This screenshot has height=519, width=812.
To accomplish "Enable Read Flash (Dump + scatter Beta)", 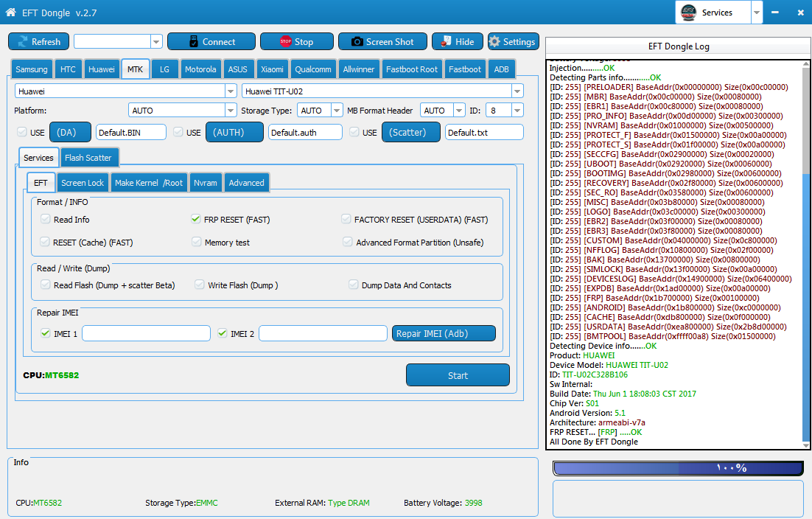I will pos(46,285).
